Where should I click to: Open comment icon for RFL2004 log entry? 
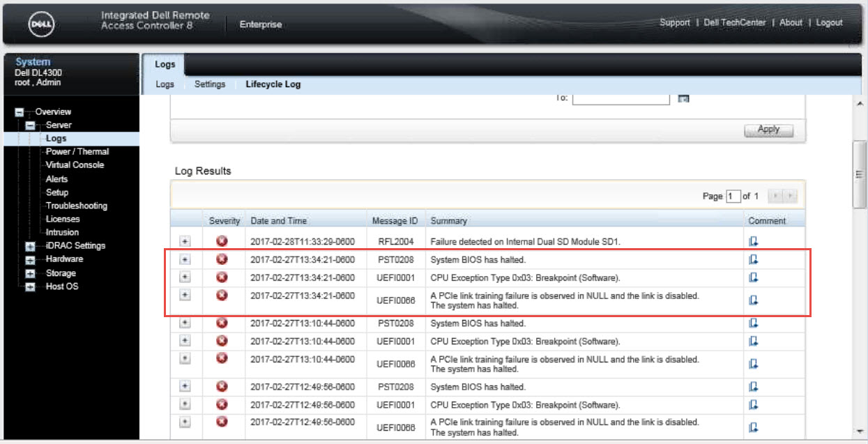(x=753, y=241)
